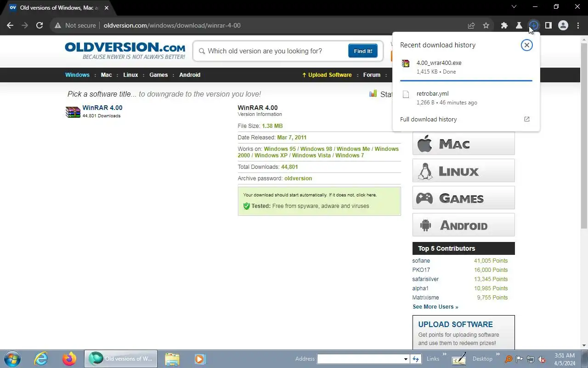Click the Windows Vista link
Screen dimensions: 588x368
(x=311, y=155)
